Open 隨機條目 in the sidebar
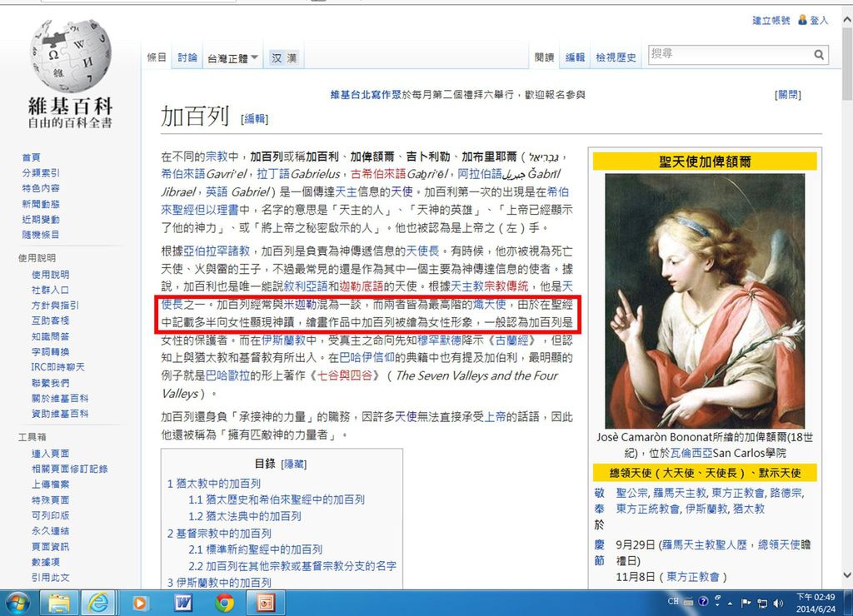The width and height of the screenshot is (853, 616). tap(41, 235)
